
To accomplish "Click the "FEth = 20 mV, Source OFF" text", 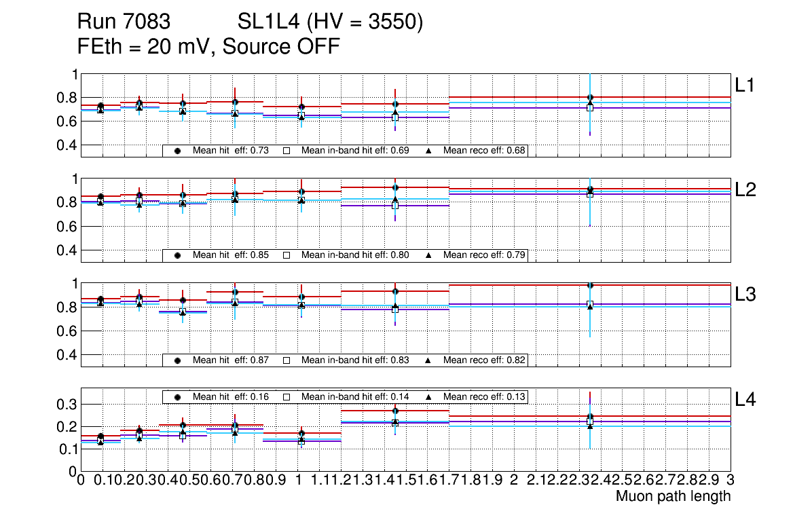I will [208, 46].
